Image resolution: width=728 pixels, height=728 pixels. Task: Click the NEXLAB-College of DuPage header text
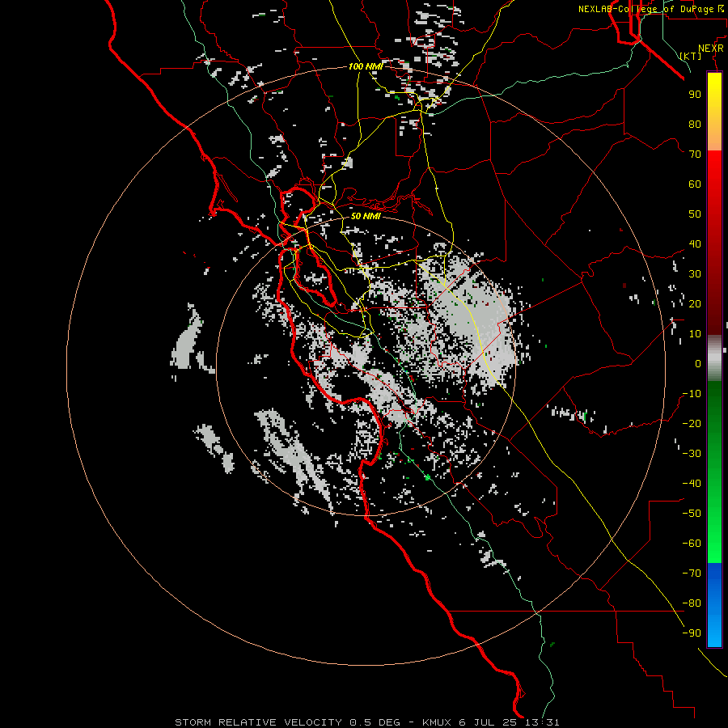coord(650,9)
